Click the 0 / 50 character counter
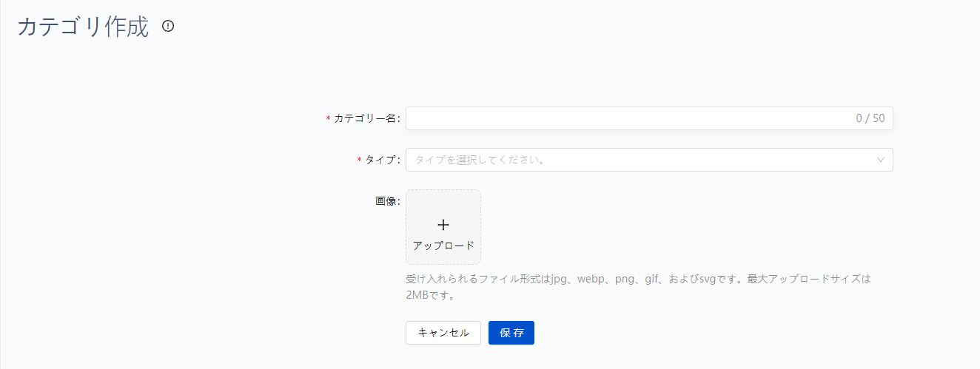 click(x=870, y=118)
